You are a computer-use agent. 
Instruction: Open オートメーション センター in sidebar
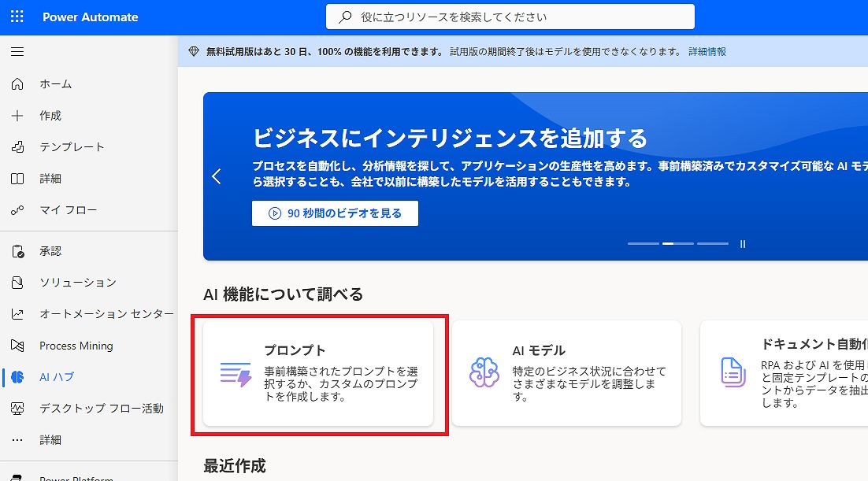[x=106, y=314]
